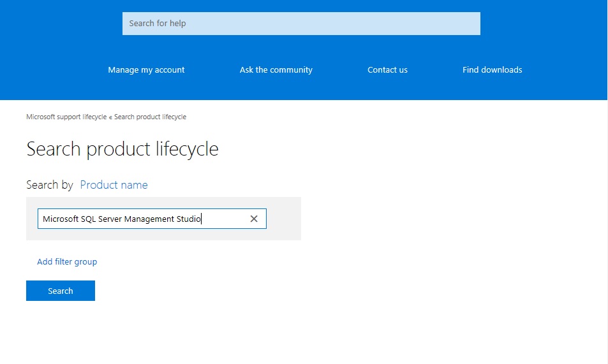Follow the Microsoft support lifecycle breadcrumb

coord(66,117)
